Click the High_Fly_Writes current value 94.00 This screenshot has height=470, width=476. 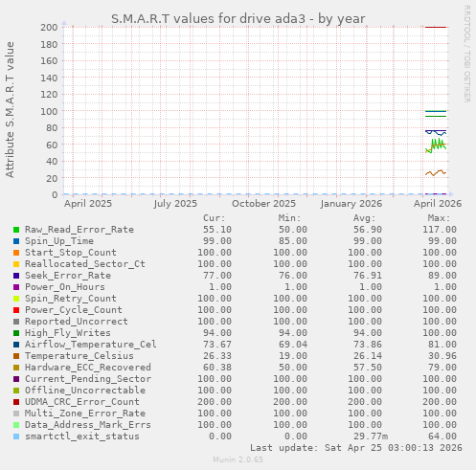217,333
